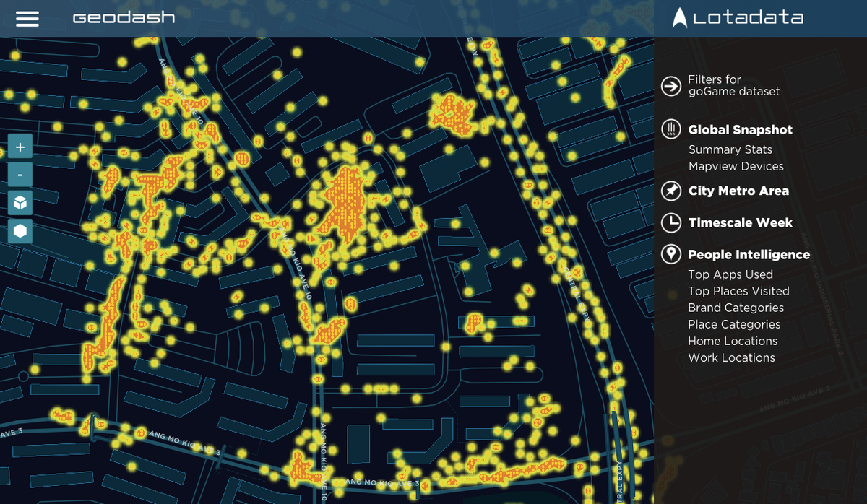867x504 pixels.
Task: View Top Apps Used
Action: tap(728, 274)
